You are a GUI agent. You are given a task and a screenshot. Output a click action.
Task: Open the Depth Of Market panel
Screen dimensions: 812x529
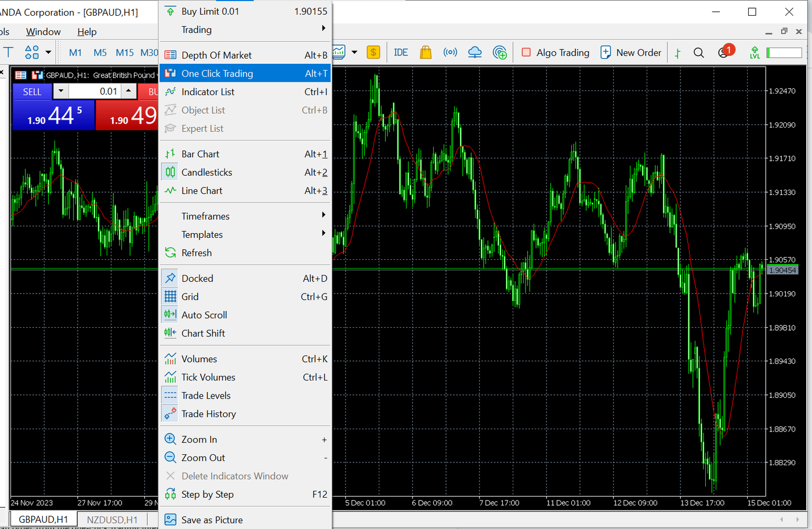tap(217, 55)
